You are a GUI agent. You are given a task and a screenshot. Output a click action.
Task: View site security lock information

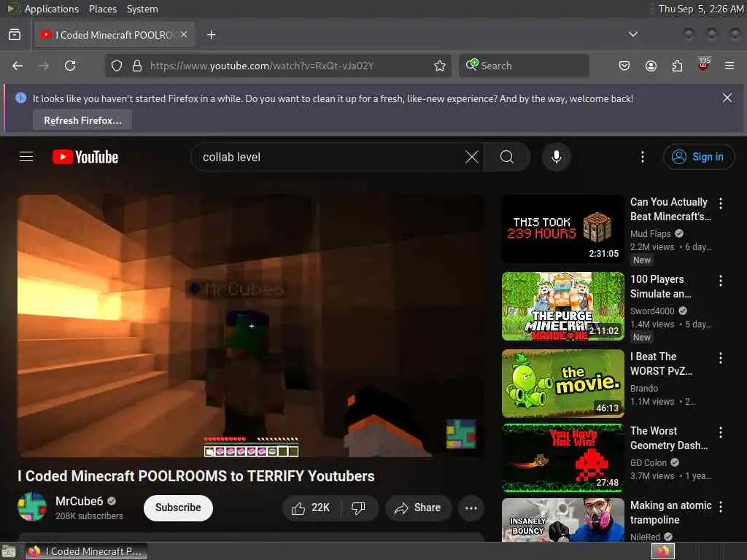137,66
